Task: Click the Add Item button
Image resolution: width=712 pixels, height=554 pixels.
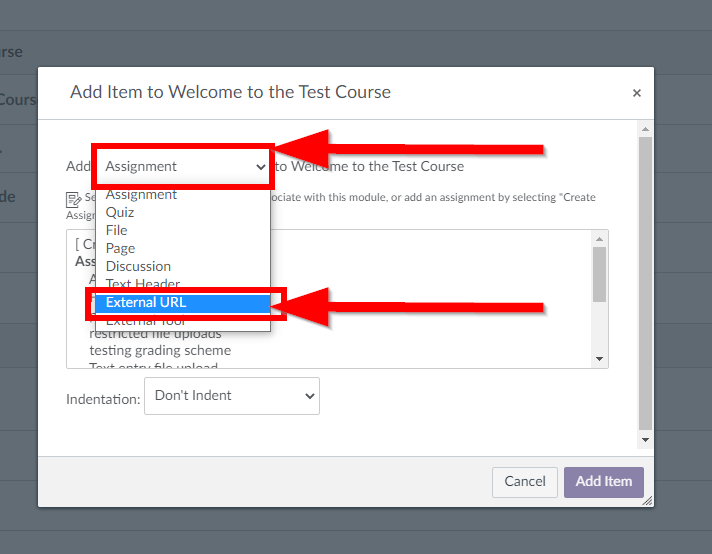Action: coord(603,481)
